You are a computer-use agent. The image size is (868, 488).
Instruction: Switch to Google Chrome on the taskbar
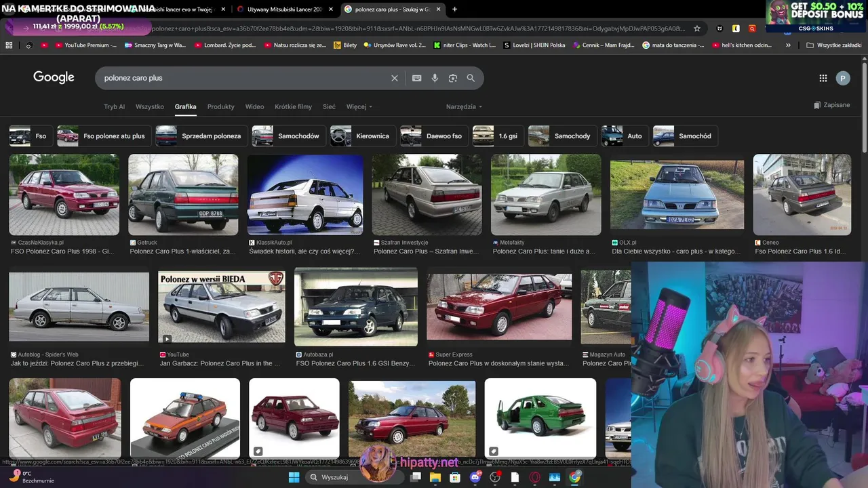pyautogui.click(x=575, y=477)
